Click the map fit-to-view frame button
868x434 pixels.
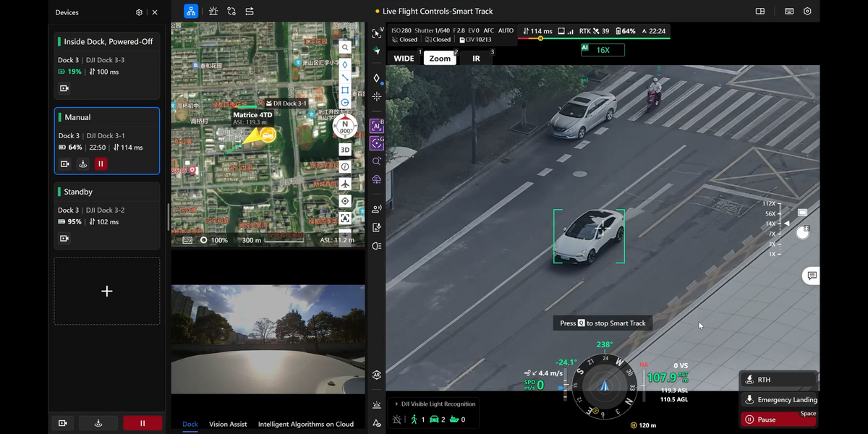(345, 218)
